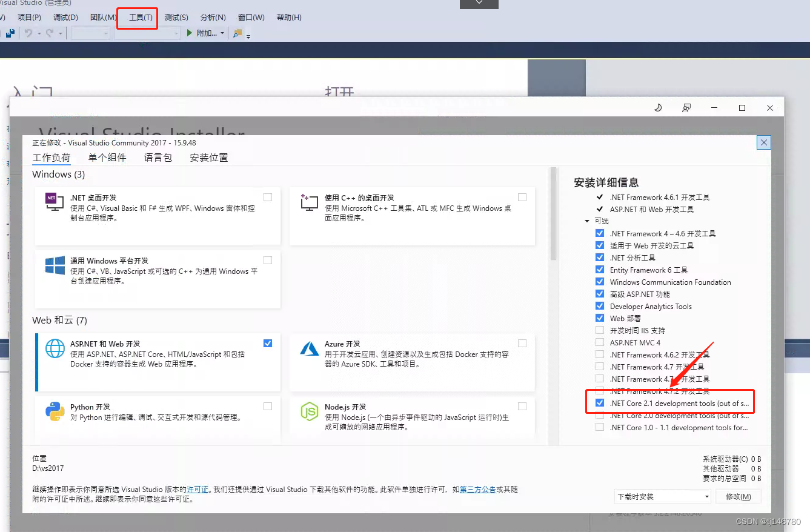The image size is (810, 532).
Task: Click the Python development icon
Action: (55, 411)
